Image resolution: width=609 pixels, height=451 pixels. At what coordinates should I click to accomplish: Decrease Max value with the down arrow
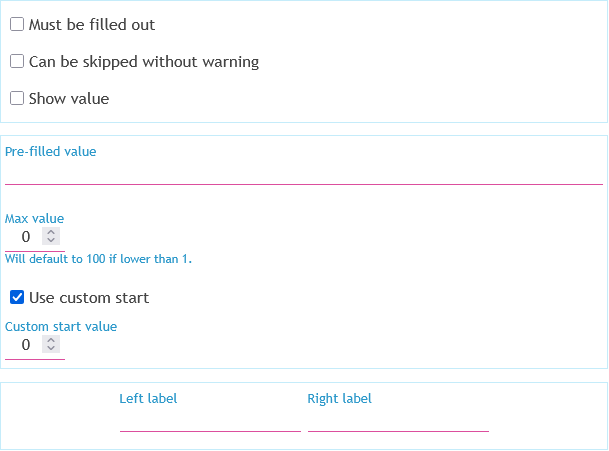click(x=52, y=242)
